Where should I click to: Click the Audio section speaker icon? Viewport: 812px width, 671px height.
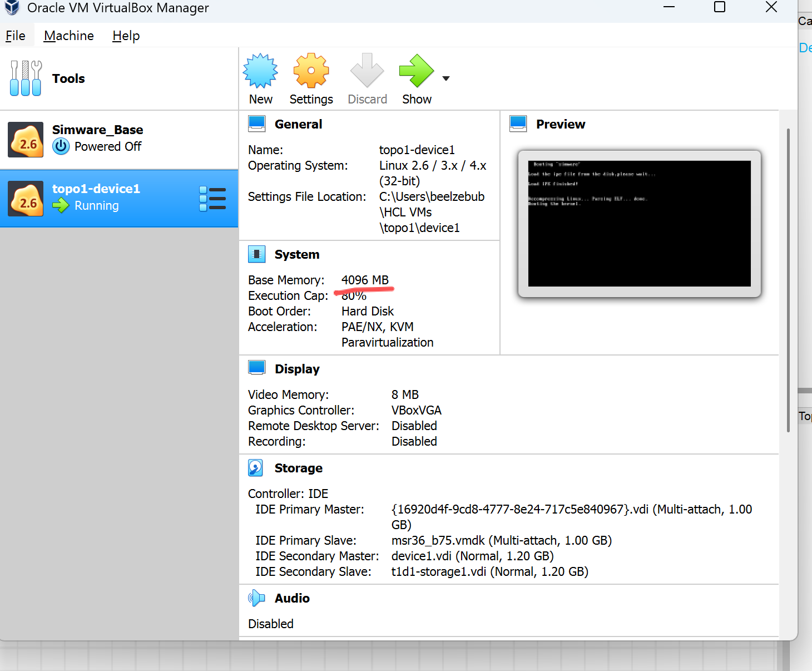tap(256, 598)
